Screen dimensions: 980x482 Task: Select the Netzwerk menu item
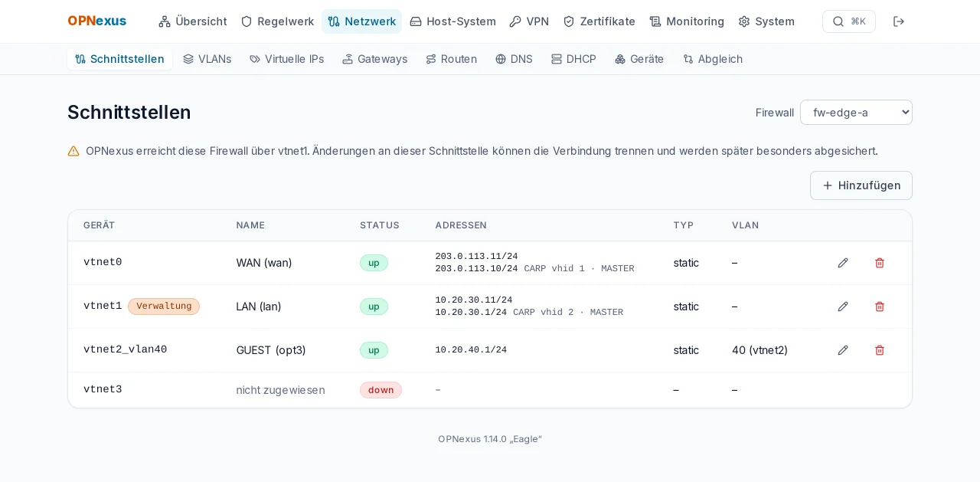pyautogui.click(x=361, y=21)
